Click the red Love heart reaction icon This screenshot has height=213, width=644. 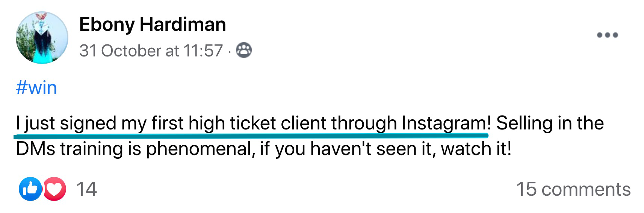tap(55, 189)
